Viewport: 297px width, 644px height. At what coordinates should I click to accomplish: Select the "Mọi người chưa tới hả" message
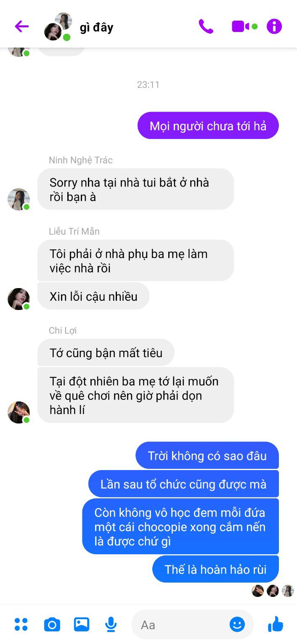pos(208,126)
